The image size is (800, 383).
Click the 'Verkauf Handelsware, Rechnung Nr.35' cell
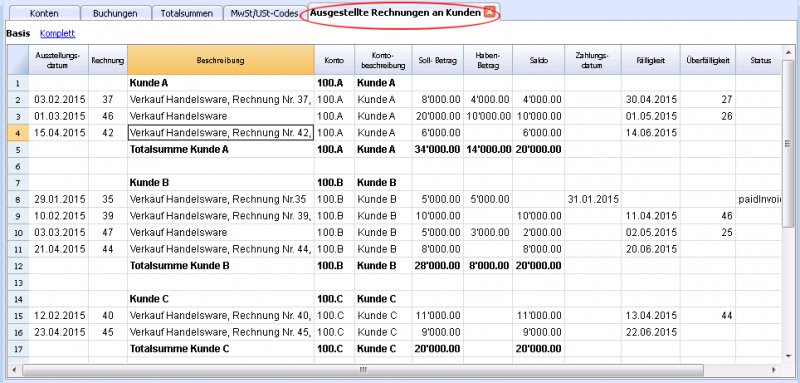point(220,199)
